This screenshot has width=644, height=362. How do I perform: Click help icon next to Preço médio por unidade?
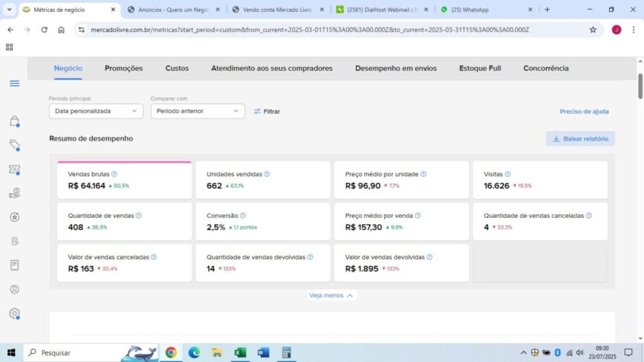[x=423, y=174]
